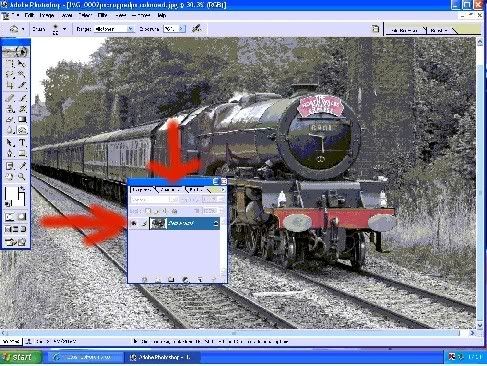Click the Start button on taskbar

pos(21,357)
